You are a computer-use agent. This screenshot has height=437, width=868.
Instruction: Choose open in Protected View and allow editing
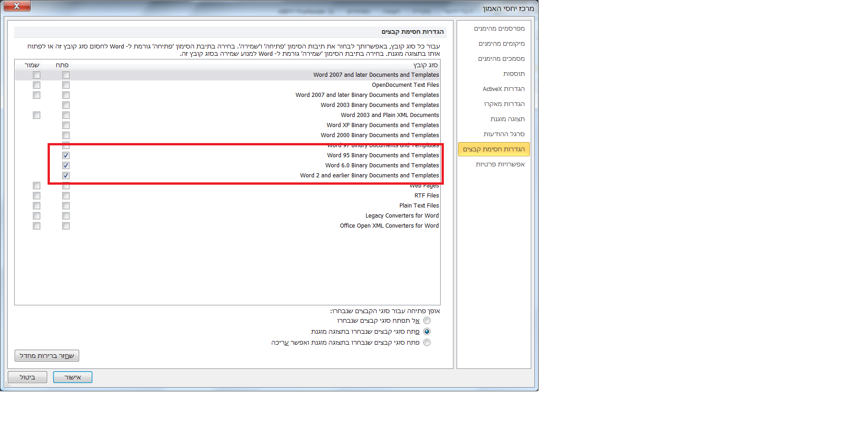click(427, 343)
